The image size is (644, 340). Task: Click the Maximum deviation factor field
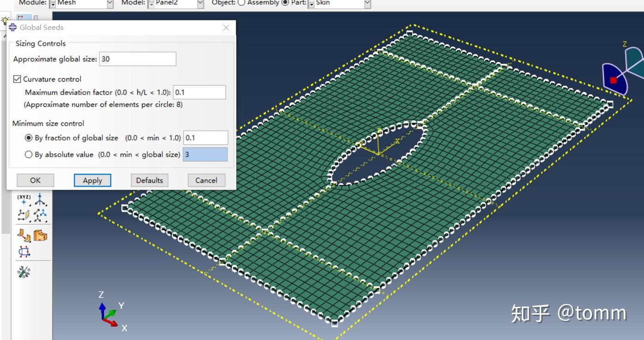tap(199, 92)
